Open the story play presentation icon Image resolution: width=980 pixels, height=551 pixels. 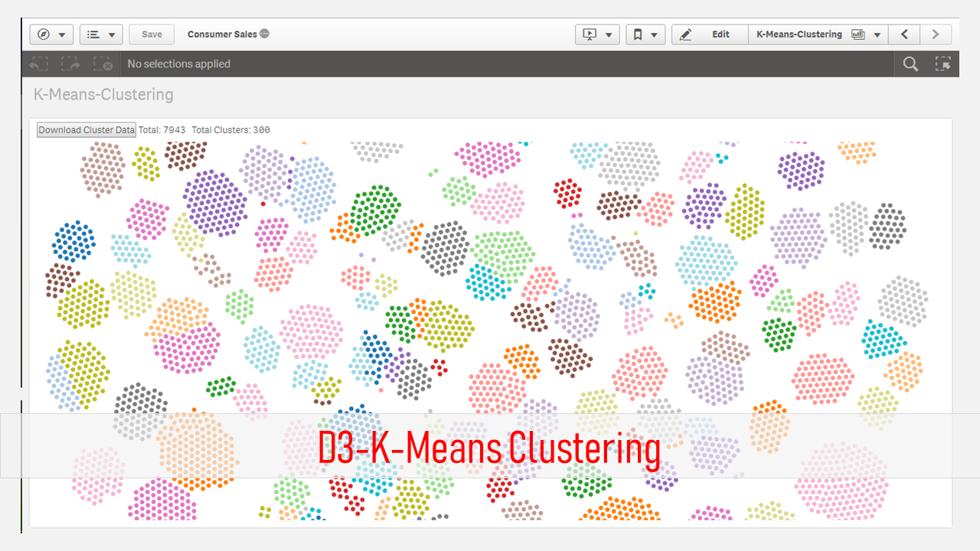coord(590,34)
